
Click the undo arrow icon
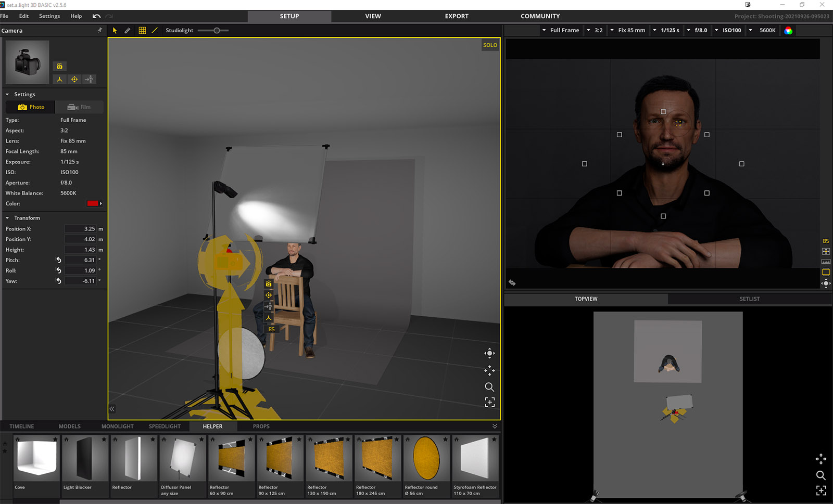pyautogui.click(x=96, y=16)
